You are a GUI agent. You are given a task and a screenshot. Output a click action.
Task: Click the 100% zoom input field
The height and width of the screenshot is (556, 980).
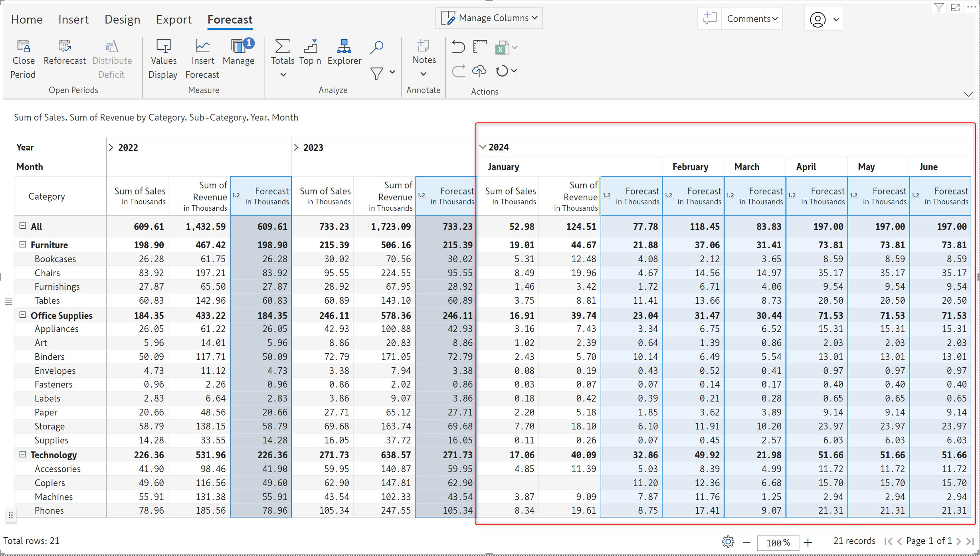[778, 542]
